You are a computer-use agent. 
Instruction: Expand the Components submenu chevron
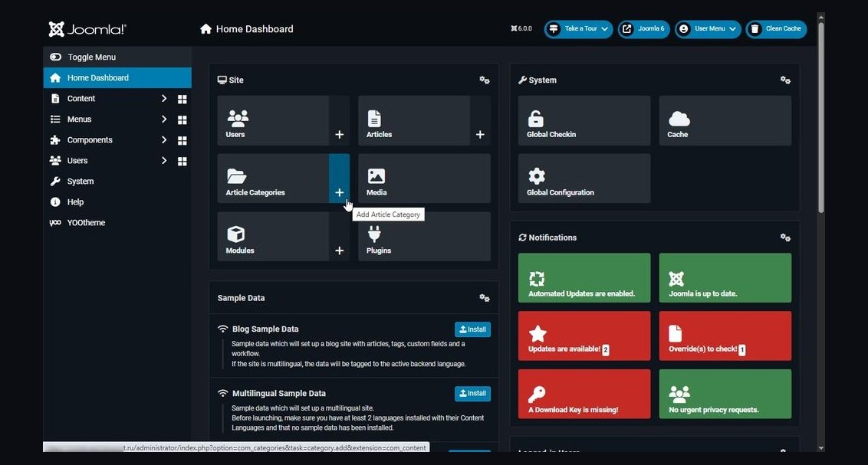[164, 140]
